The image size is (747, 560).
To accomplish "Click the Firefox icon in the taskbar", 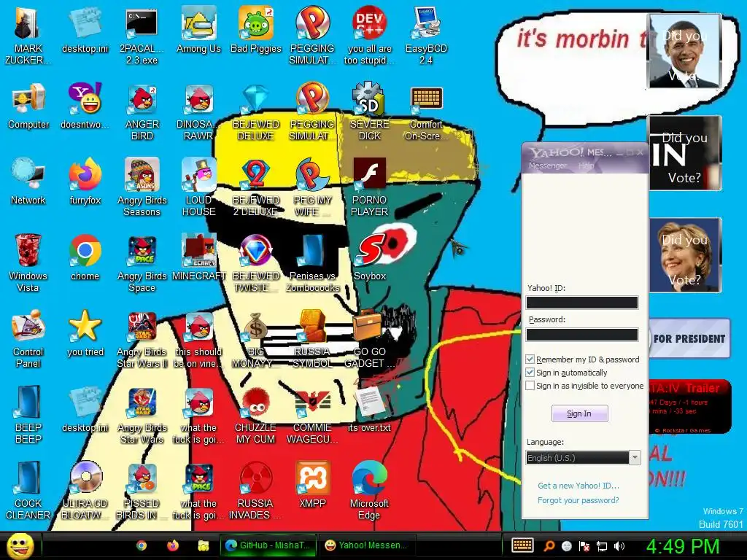I will [x=172, y=545].
